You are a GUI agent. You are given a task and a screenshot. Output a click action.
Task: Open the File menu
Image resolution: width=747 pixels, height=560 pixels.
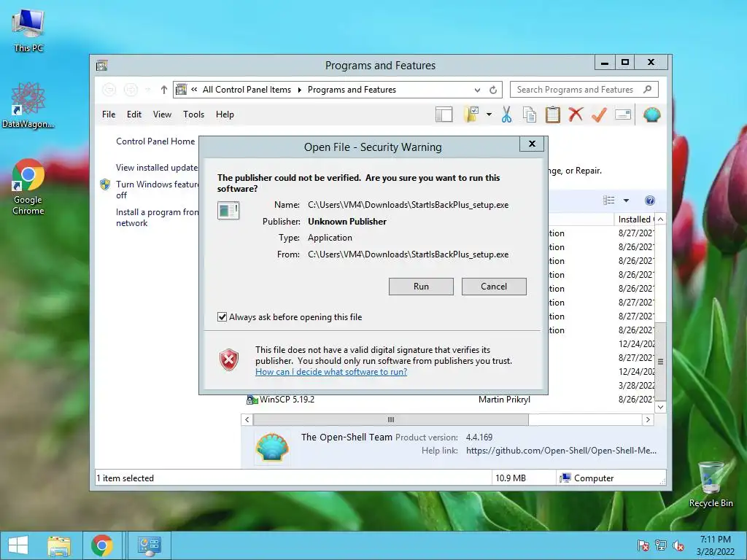[109, 114]
